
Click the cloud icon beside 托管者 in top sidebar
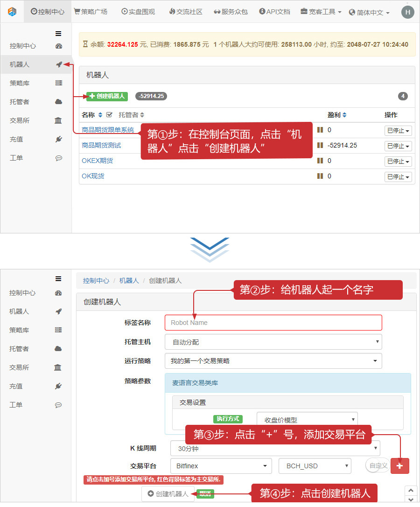(x=59, y=102)
